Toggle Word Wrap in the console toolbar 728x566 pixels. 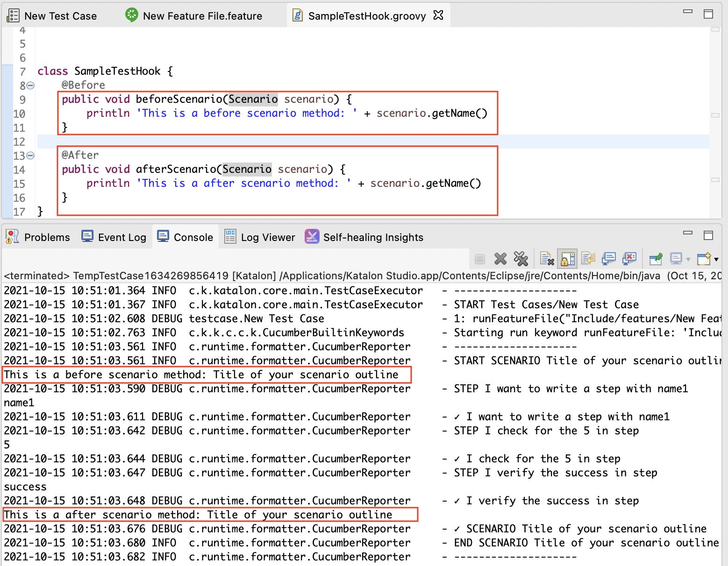588,259
